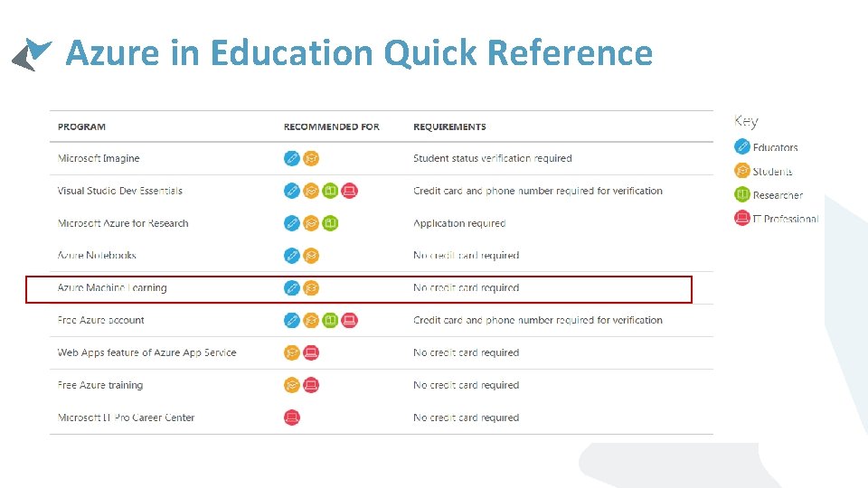Viewport: 868px width, 488px height.
Task: Click the red icon in Microsoft IT Pro Career Center row
Action: coord(292,418)
